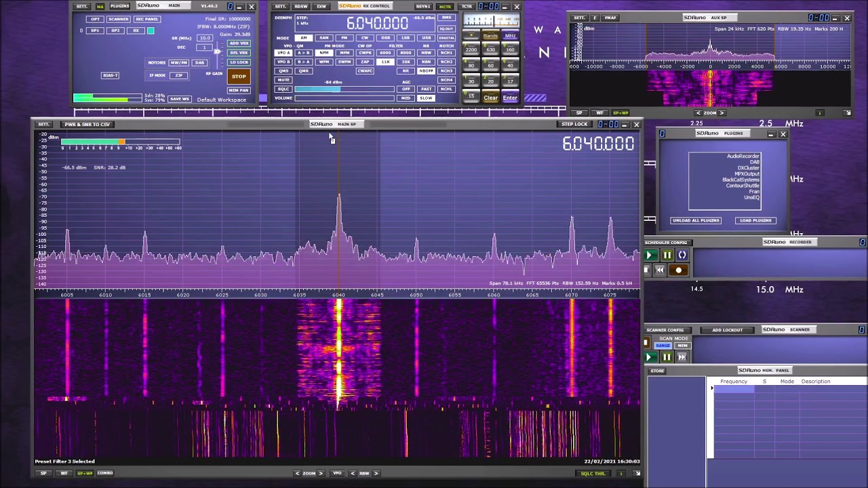This screenshot has width=868, height=488.
Task: Decrease RBW in Main SP
Action: point(353,473)
